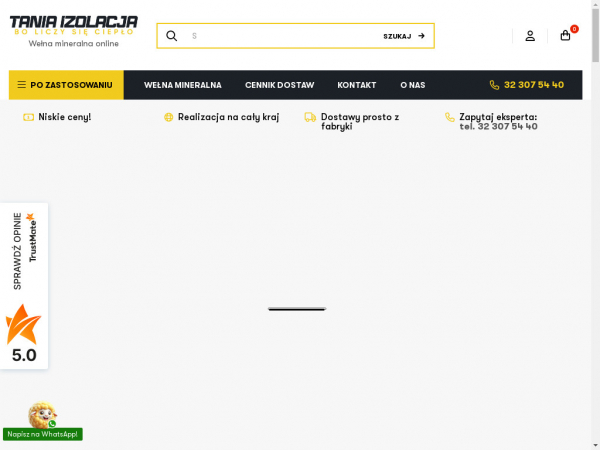
Task: Click the Zapytaj eksperta: text
Action: [x=498, y=117]
